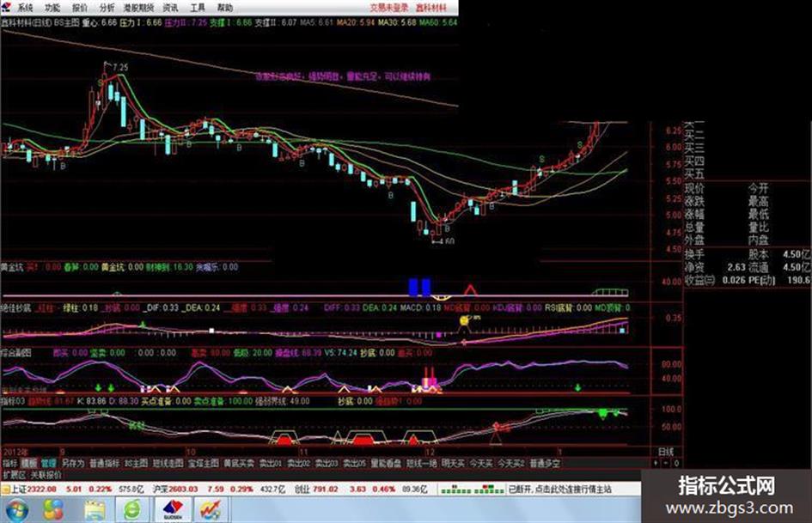
Task: Click the 4.60 low price marker on chart
Action: [447, 241]
